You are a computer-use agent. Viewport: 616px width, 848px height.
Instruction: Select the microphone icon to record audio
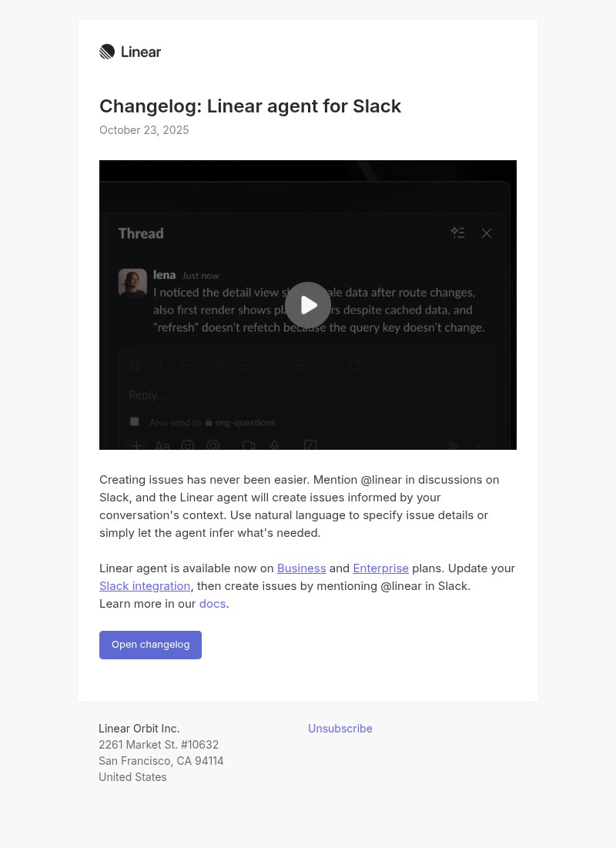tap(274, 445)
